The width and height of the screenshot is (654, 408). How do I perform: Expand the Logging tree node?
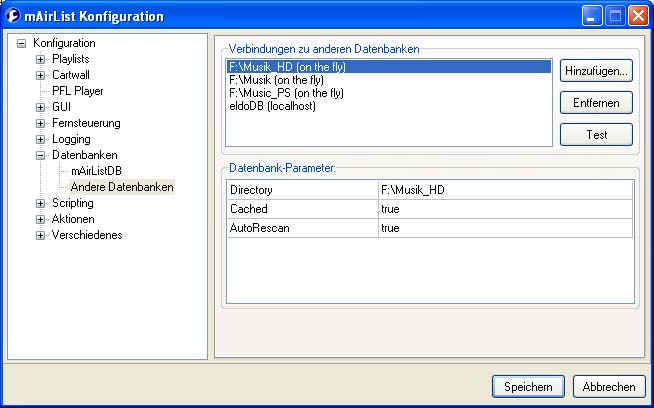(x=40, y=139)
